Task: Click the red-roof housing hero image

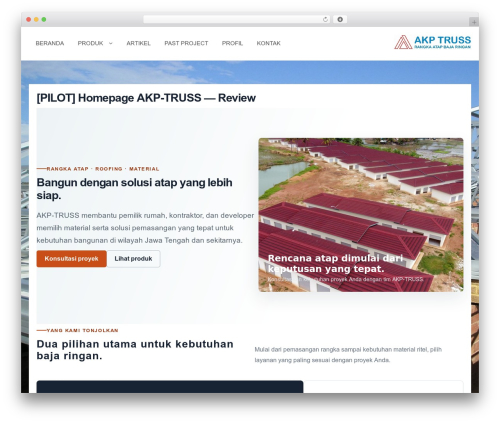Action: click(361, 215)
